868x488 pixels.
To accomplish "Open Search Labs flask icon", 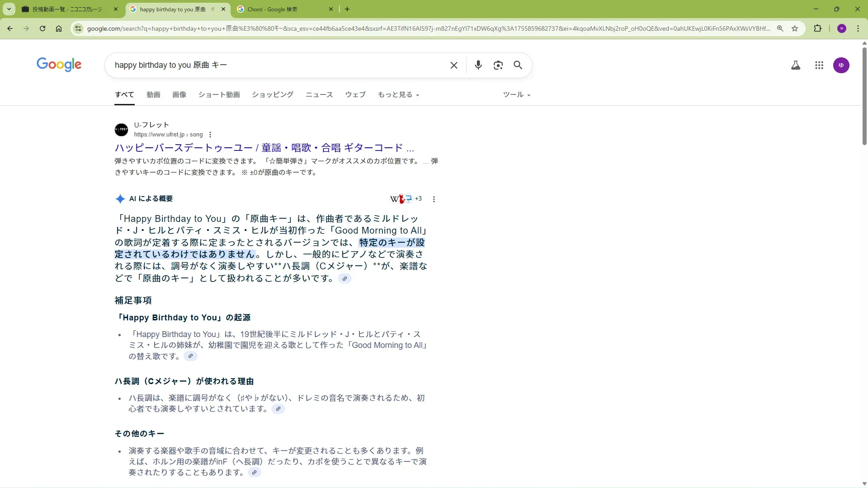I will pos(795,65).
